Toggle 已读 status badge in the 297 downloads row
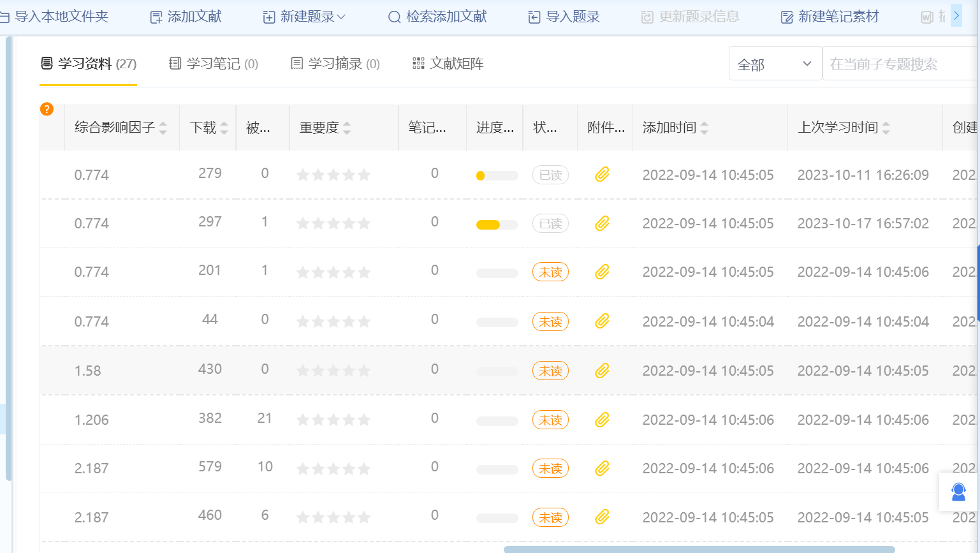 [x=550, y=224]
